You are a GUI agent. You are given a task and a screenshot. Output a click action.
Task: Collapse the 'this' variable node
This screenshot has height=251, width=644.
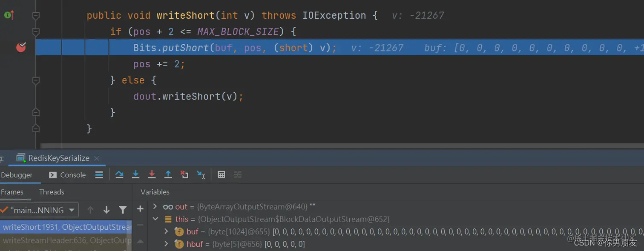click(x=155, y=219)
